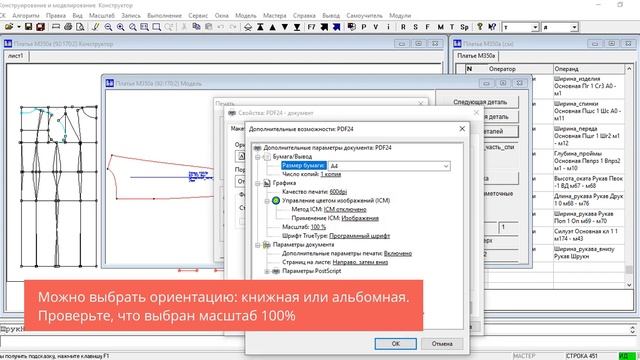
Task: Click the i info toolbar button
Action: [388, 27]
